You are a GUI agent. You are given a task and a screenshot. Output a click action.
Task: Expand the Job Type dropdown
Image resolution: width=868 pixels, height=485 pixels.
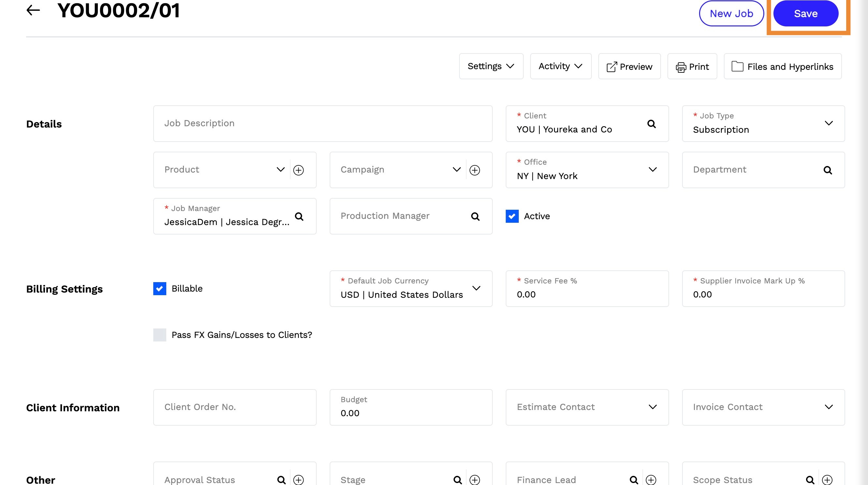[828, 123]
